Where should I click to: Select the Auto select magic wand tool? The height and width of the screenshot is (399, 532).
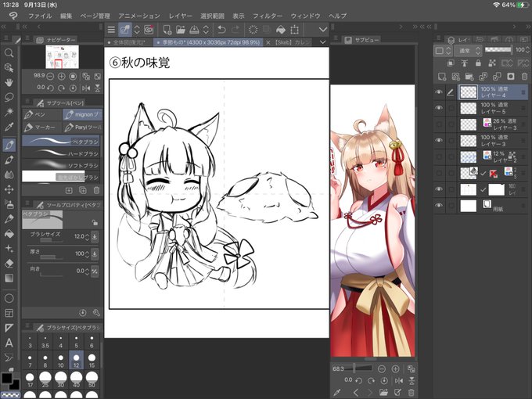[9, 112]
